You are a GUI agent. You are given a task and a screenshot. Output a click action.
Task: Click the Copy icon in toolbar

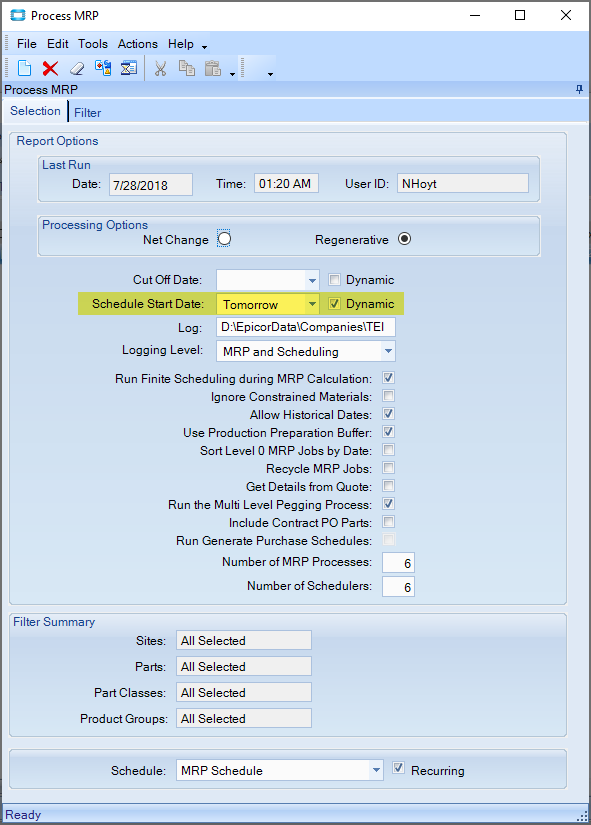[x=186, y=68]
